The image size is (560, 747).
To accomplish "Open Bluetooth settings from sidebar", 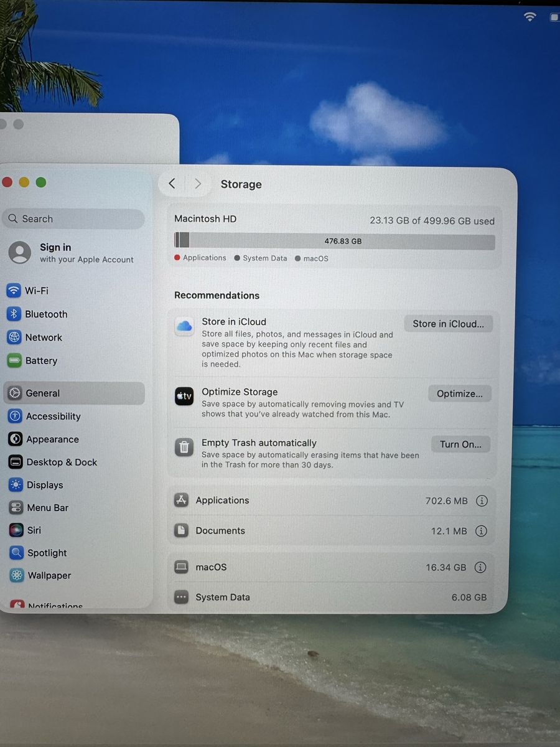I will 46,314.
